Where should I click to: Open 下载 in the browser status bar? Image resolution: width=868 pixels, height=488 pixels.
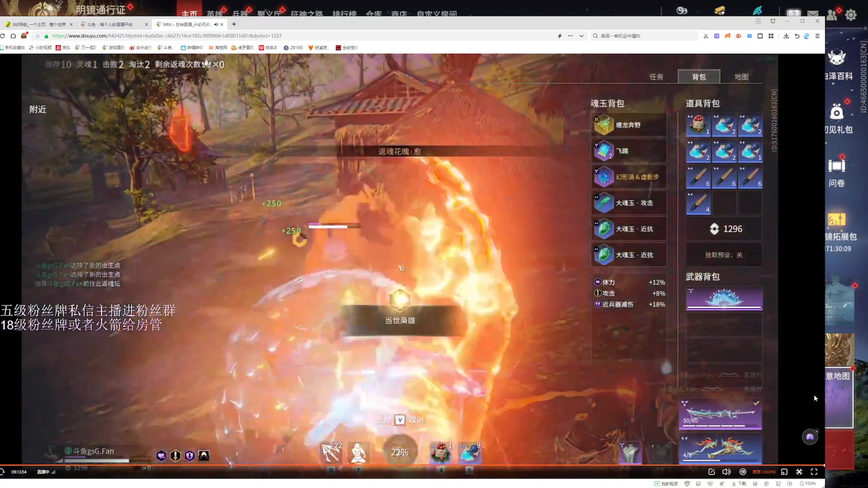tap(739, 483)
